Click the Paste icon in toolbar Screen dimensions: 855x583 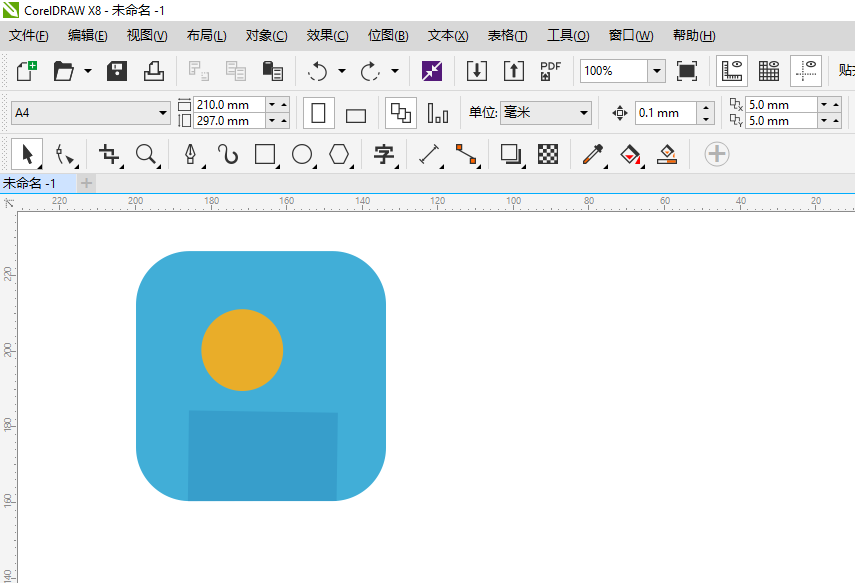pyautogui.click(x=273, y=71)
